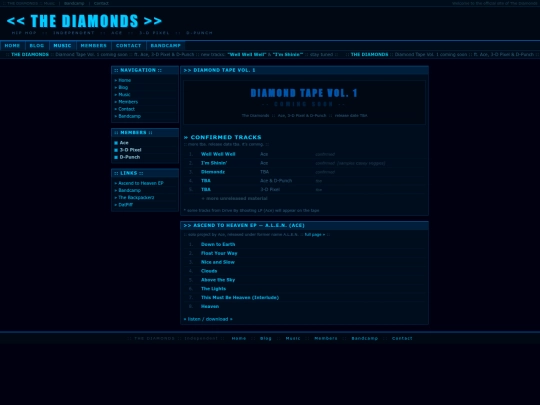The image size is (540, 405).
Task: Open Bandcamp in Navigation sidebar
Action: click(129, 116)
